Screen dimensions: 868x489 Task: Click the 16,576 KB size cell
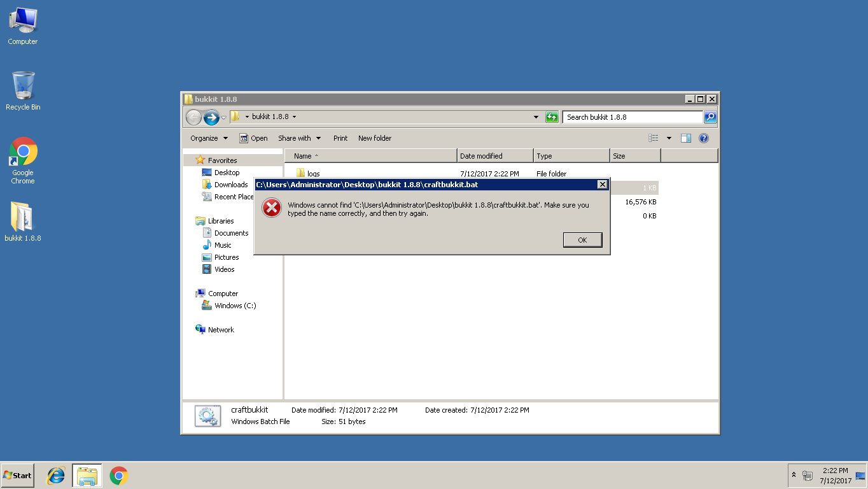pyautogui.click(x=640, y=202)
